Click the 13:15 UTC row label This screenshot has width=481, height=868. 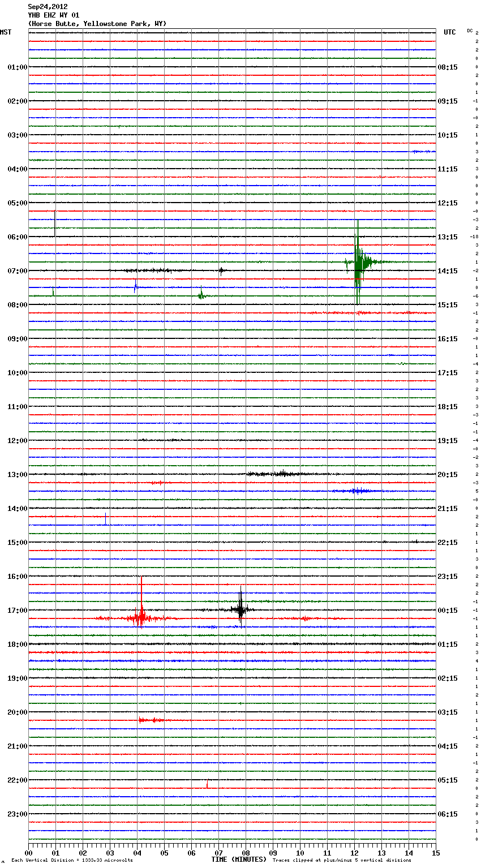(448, 237)
